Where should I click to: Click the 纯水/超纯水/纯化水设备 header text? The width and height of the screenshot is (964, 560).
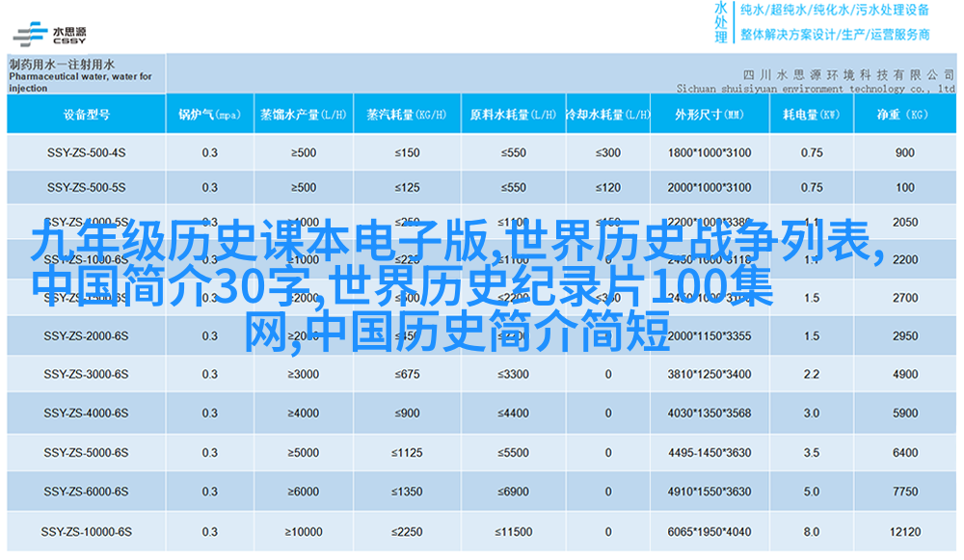click(834, 11)
